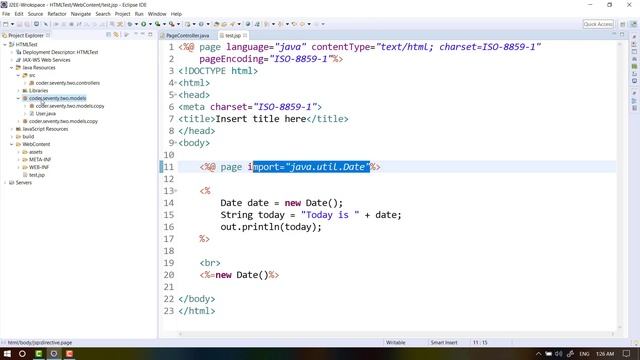Open the Run configurations dropdown arrow
The height and width of the screenshot is (360, 640).
[x=150, y=24]
